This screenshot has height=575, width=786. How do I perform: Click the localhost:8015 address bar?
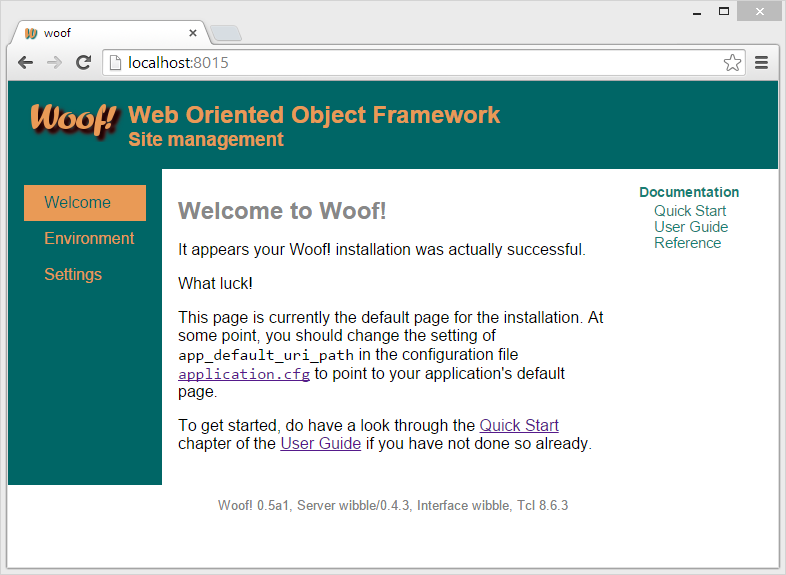400,63
